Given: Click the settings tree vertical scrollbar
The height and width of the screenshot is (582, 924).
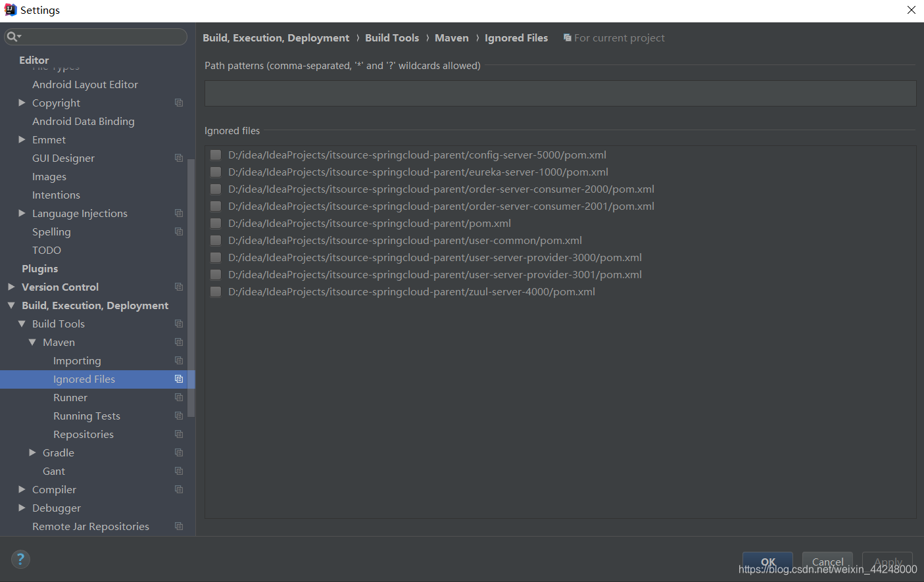Looking at the screenshot, I should pos(191,287).
